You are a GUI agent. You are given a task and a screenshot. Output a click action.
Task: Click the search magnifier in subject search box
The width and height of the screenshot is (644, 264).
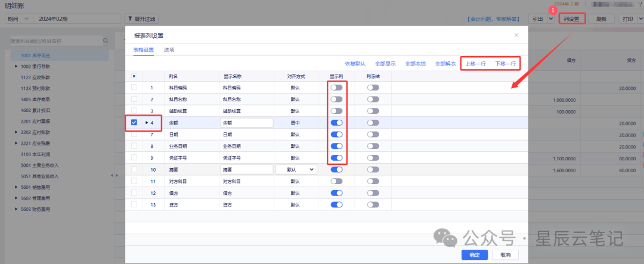[105, 41]
